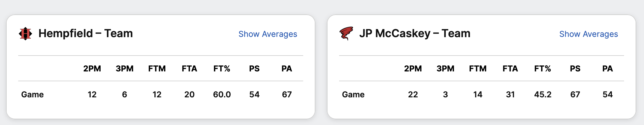Image resolution: width=644 pixels, height=125 pixels.
Task: Select the Hempfield – Team heading
Action: (86, 33)
